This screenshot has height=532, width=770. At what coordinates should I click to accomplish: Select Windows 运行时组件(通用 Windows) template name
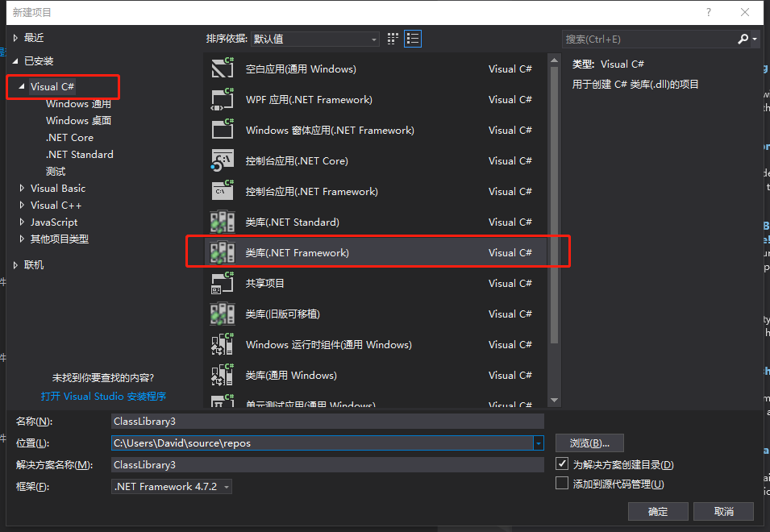tap(328, 344)
